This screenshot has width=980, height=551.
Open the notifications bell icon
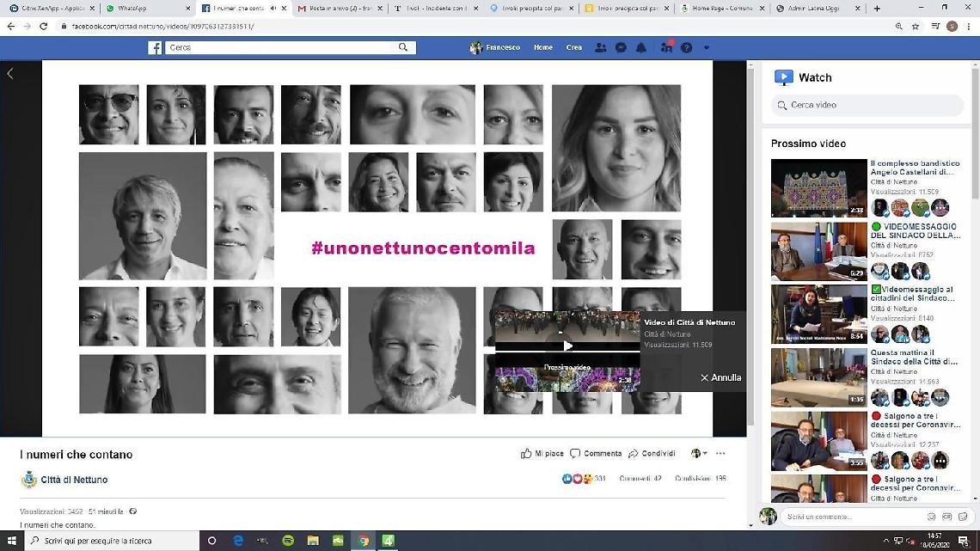coord(641,48)
